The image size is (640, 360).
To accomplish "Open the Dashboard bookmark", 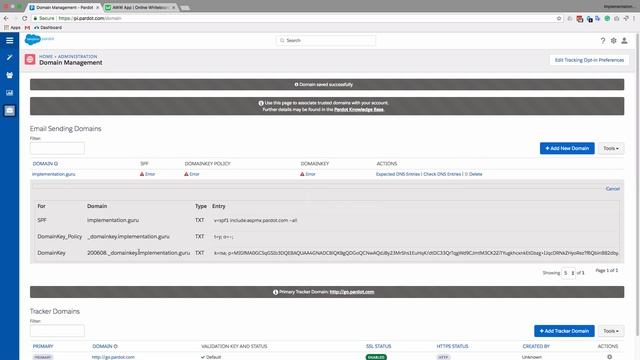I will point(48,27).
